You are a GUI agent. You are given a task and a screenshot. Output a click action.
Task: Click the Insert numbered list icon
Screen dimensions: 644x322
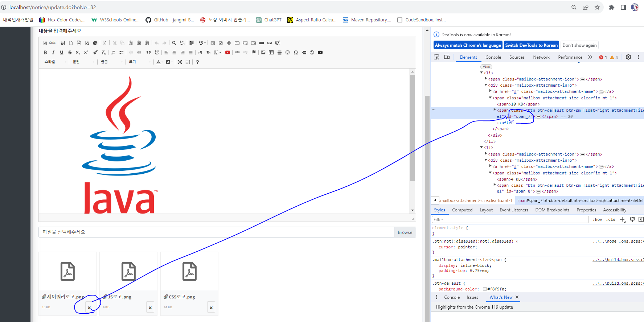coord(113,53)
